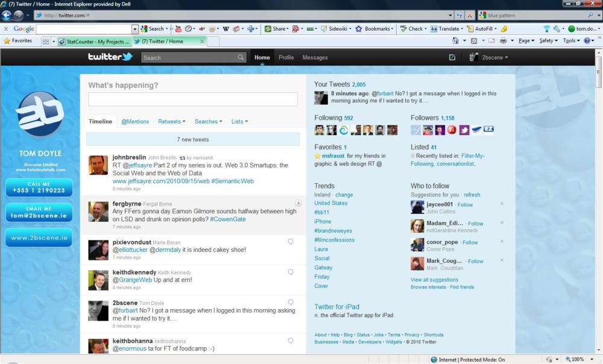
Task: Show the 7 new tweets bar
Action: point(193,140)
